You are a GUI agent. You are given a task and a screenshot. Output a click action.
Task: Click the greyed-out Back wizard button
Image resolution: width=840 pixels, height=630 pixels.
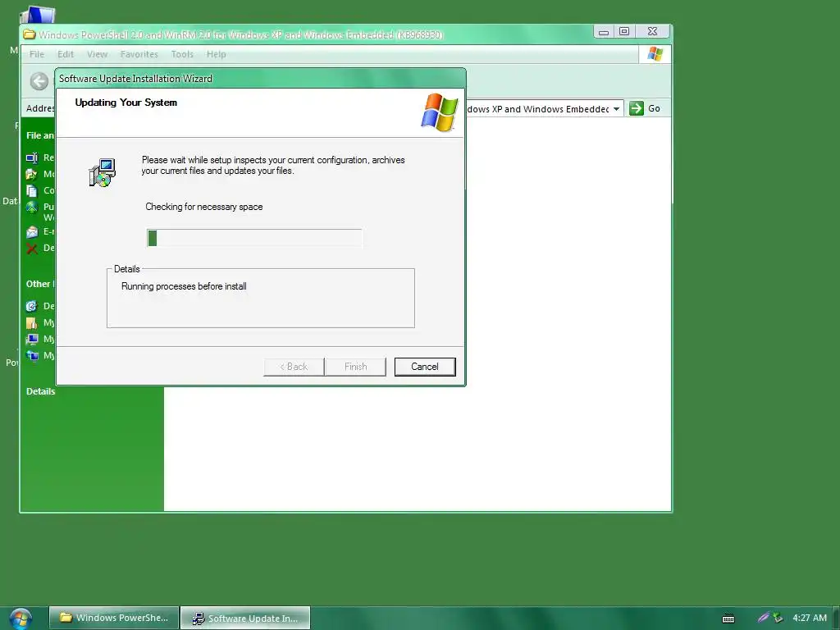click(294, 367)
